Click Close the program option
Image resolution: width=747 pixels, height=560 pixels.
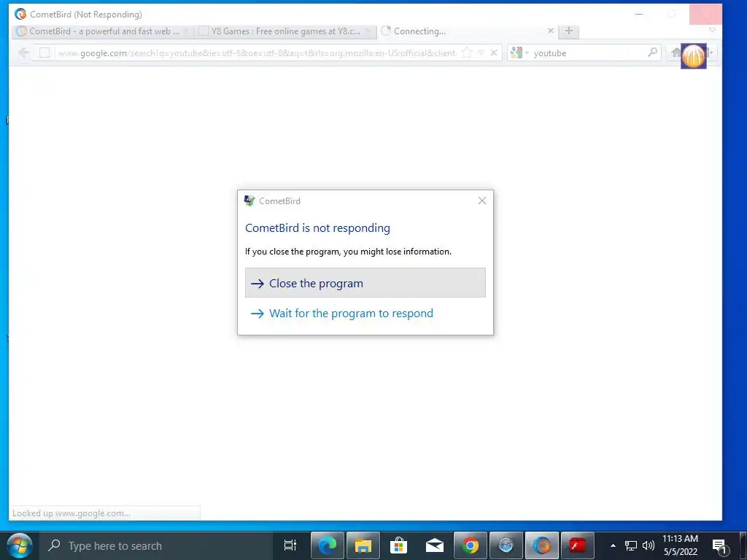[x=365, y=283]
